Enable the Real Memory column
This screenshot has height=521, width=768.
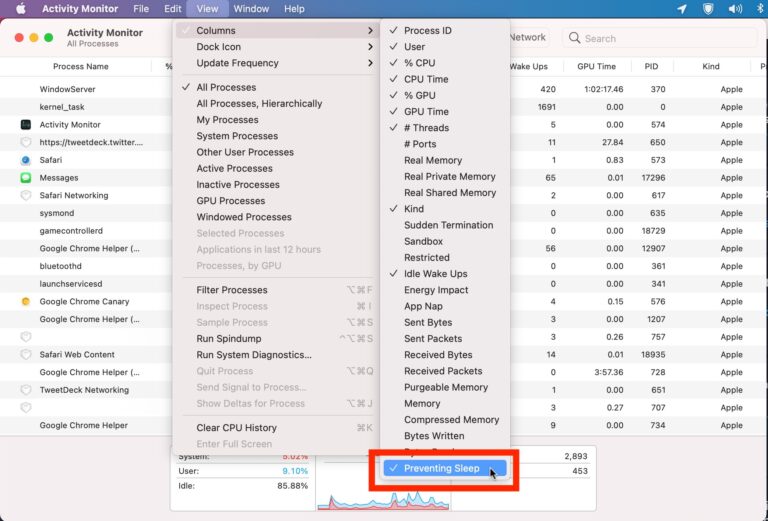[x=432, y=160]
